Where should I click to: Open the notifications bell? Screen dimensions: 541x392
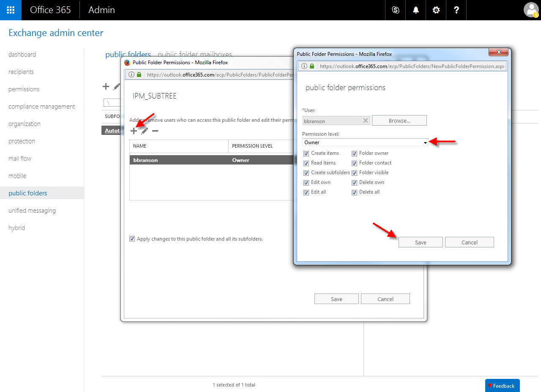pyautogui.click(x=416, y=10)
